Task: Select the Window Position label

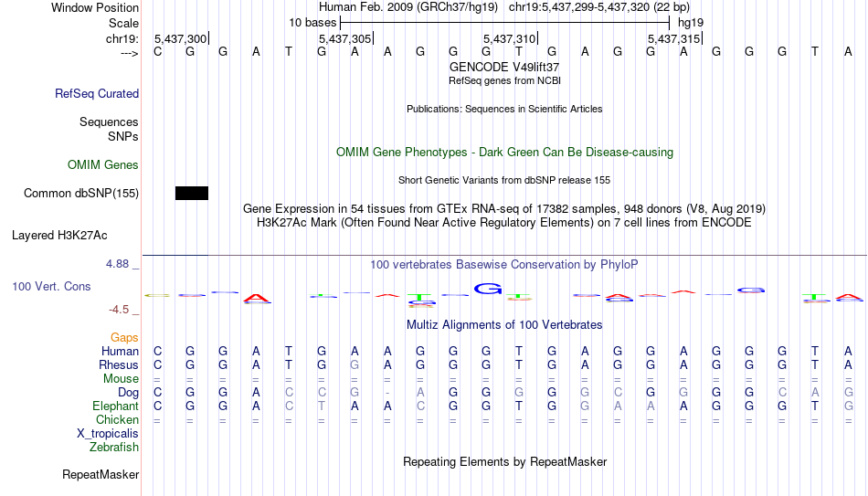Action: tap(95, 7)
